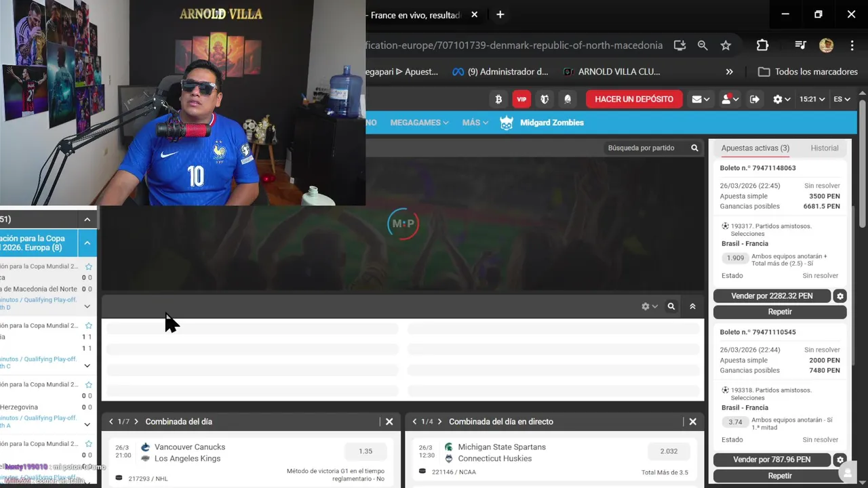Close the Combinada del día panel

pos(389,422)
